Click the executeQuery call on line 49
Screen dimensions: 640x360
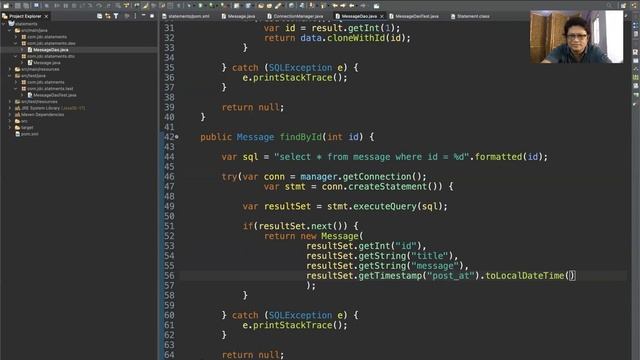[385, 207]
